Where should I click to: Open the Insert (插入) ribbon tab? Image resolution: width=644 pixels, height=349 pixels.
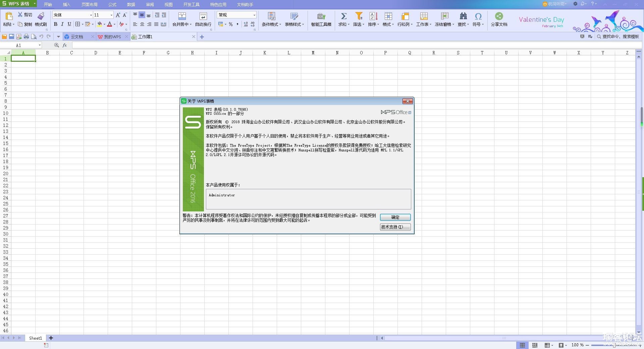(66, 4)
